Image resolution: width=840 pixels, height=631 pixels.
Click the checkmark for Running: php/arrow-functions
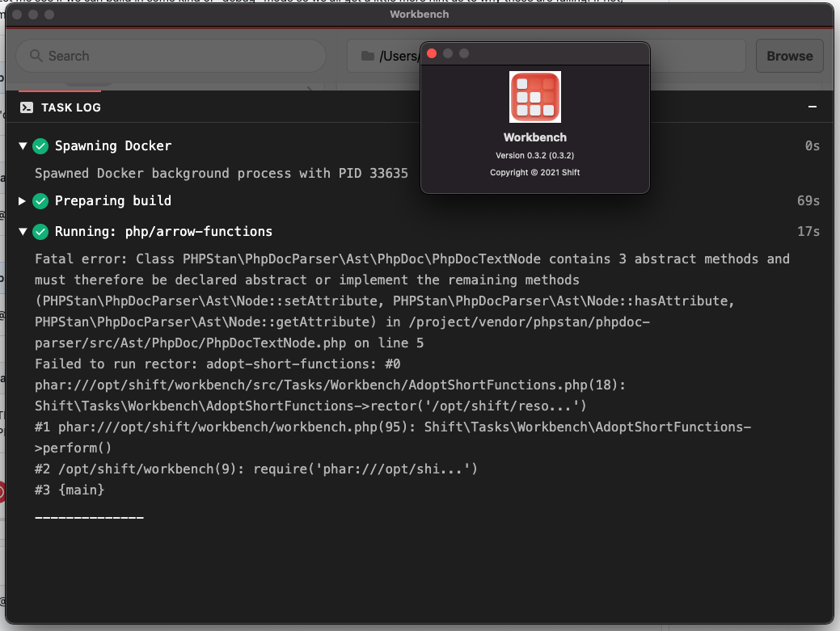(40, 231)
